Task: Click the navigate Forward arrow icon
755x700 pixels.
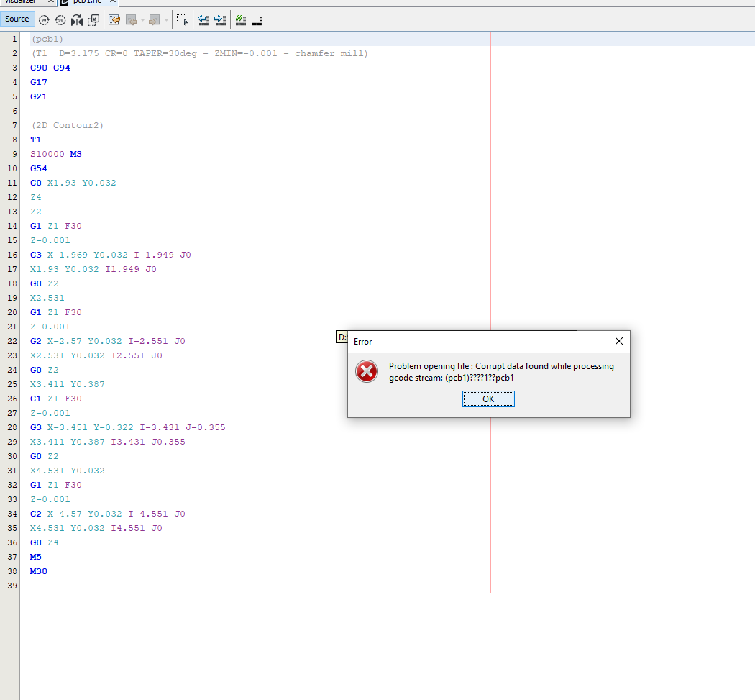Action: pyautogui.click(x=154, y=20)
